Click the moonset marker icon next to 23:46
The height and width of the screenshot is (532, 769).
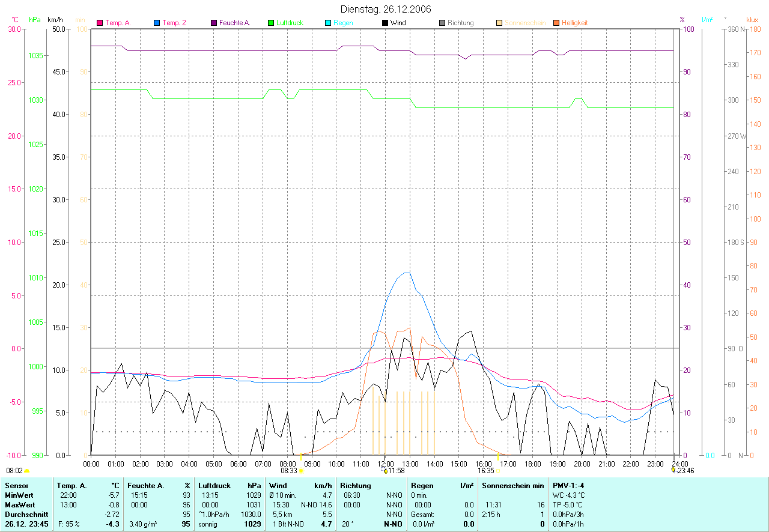[x=673, y=471]
